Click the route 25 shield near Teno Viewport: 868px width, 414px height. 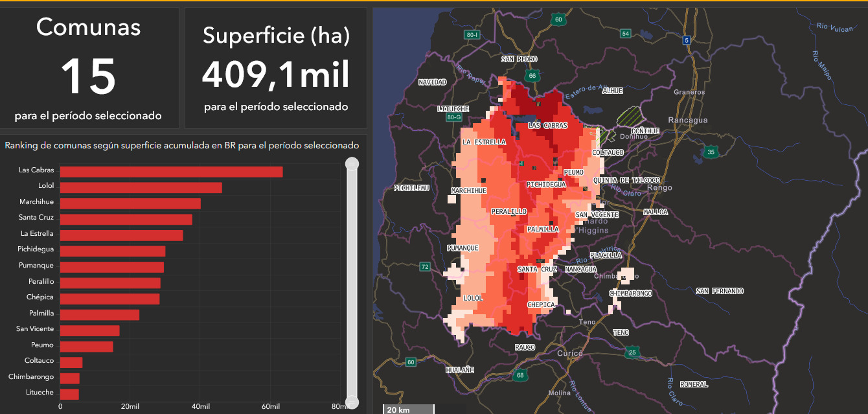tap(632, 352)
